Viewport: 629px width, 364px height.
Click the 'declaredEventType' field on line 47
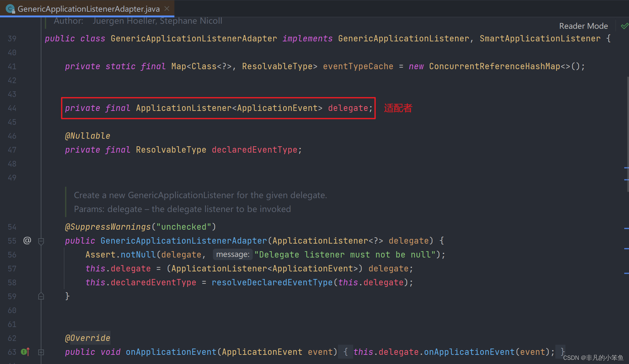coord(255,150)
